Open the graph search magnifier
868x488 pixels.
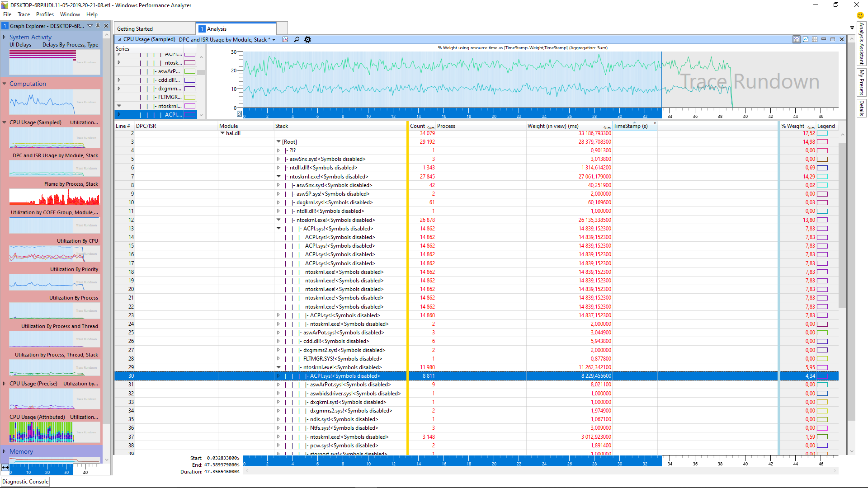pyautogui.click(x=297, y=40)
